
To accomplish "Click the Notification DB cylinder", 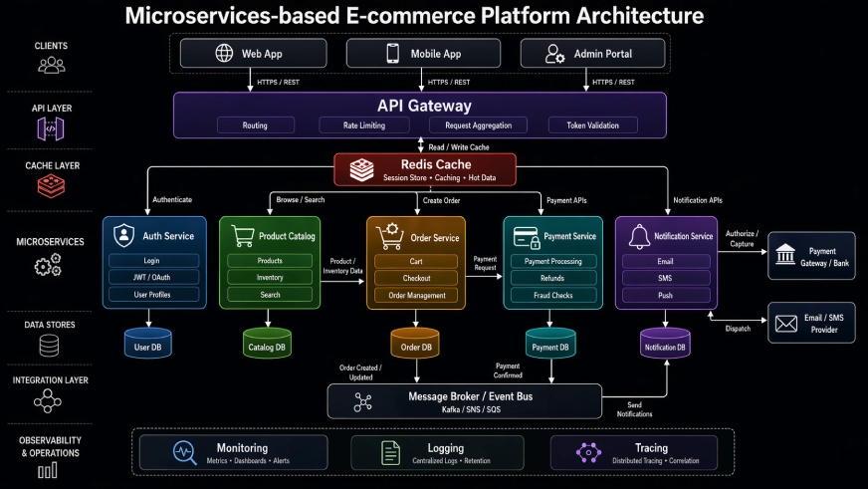I will click(x=664, y=344).
